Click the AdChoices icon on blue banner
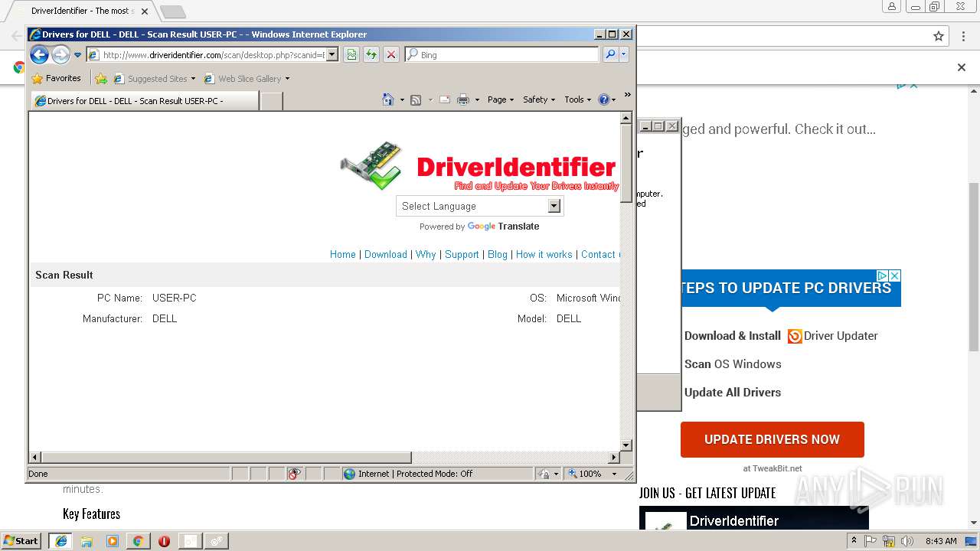 coord(882,275)
